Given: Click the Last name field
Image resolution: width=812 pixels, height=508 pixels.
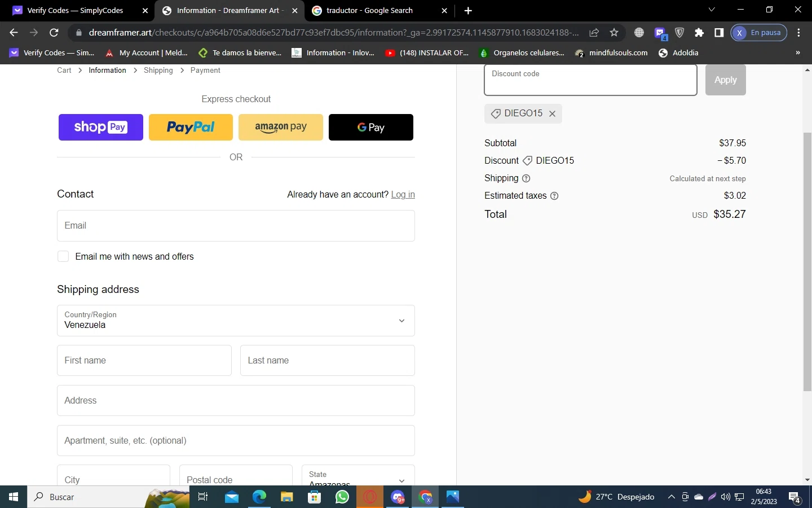Looking at the screenshot, I should [x=328, y=360].
